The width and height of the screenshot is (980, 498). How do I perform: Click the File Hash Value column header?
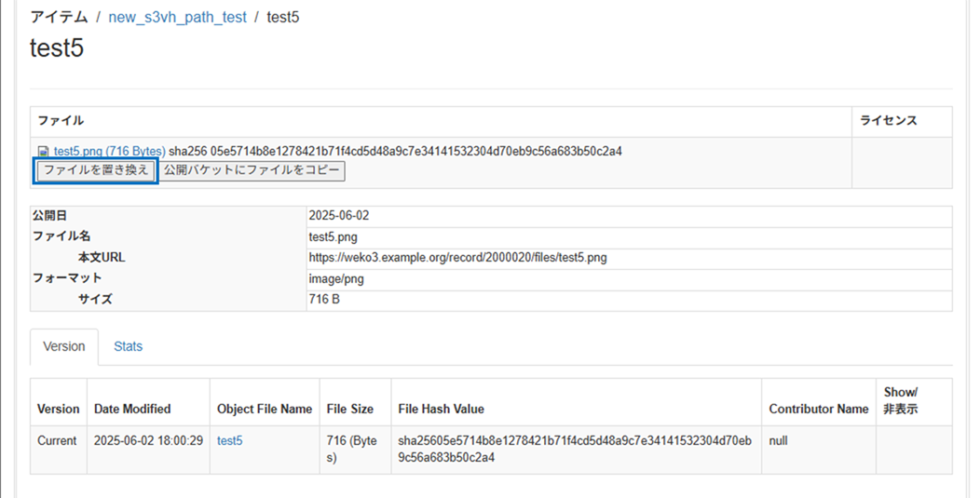(441, 409)
